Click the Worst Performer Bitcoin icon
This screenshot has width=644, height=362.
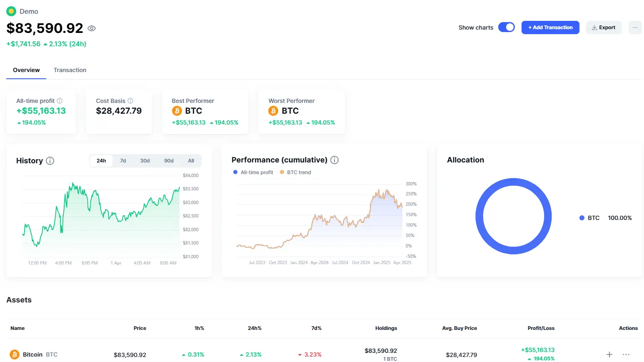pyautogui.click(x=273, y=111)
